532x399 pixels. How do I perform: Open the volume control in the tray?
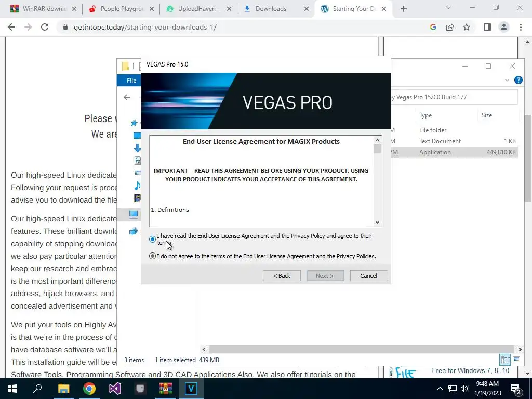pyautogui.click(x=464, y=389)
